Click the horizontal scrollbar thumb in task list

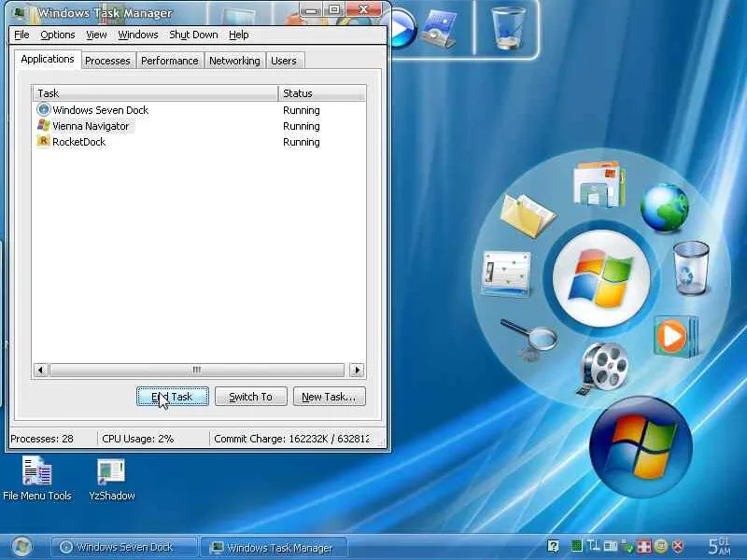(197, 370)
